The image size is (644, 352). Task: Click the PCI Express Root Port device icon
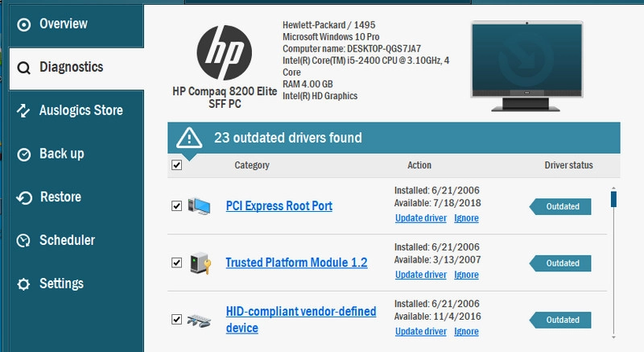click(x=199, y=205)
